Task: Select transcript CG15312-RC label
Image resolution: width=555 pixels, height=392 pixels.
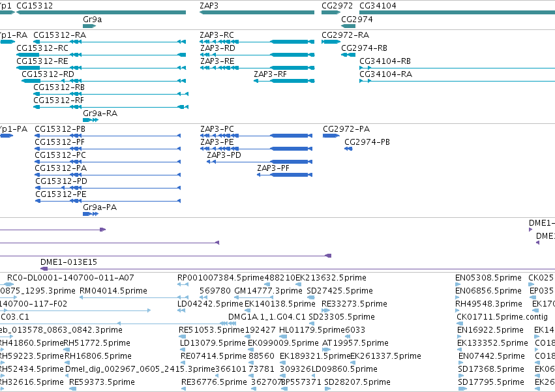Action: [42, 48]
